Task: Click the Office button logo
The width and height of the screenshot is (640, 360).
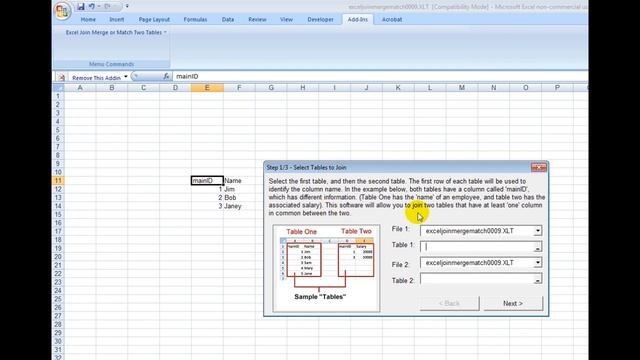Action: coord(62,11)
